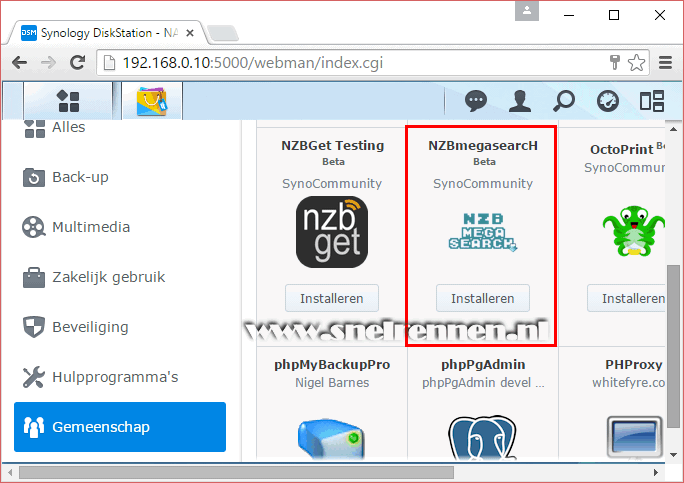Open NZBmegasearcH package title
The image size is (684, 483).
pos(483,145)
